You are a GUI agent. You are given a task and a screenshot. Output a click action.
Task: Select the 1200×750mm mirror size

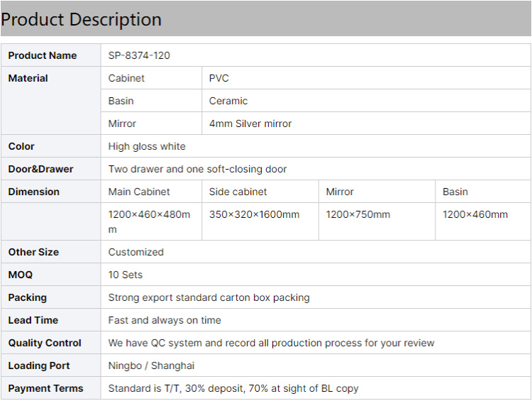(358, 214)
